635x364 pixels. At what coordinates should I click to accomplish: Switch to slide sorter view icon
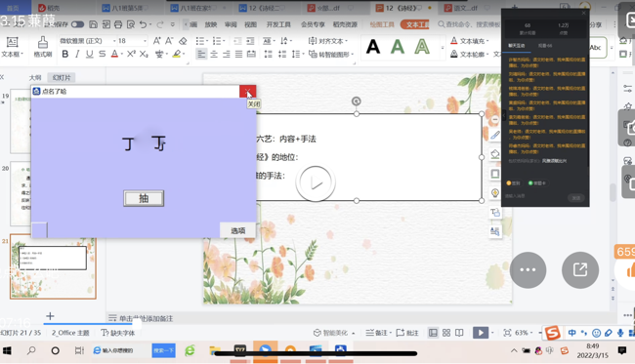tap(446, 333)
